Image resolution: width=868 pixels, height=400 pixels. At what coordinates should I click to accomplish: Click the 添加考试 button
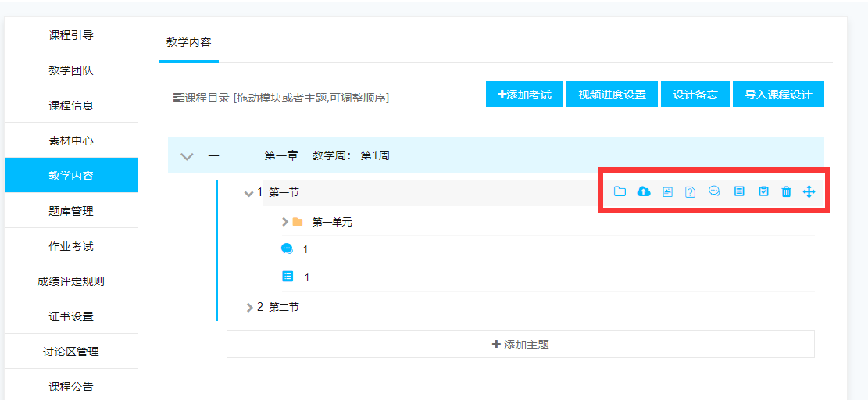coord(524,95)
